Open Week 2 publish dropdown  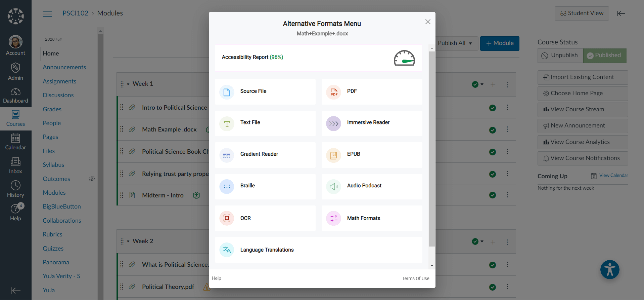[478, 241]
